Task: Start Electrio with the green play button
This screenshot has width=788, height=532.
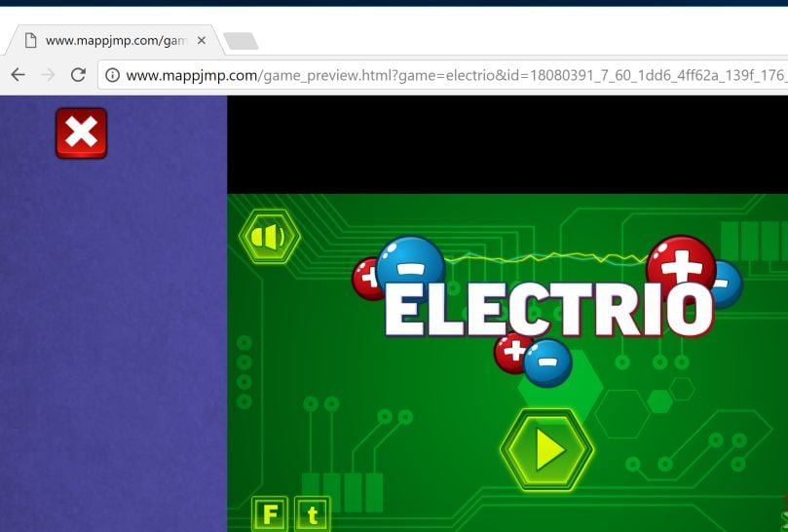Action: point(546,449)
